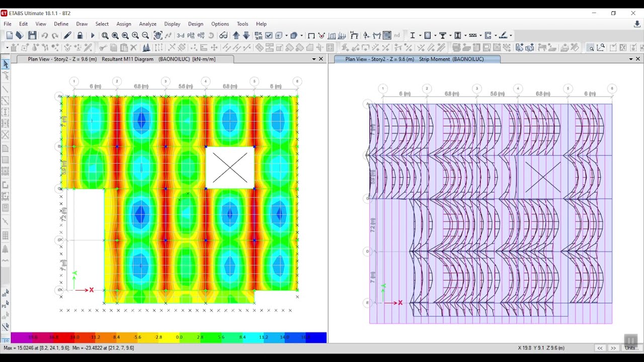The height and width of the screenshot is (362, 644).
Task: Open the File menu
Action: point(8,24)
